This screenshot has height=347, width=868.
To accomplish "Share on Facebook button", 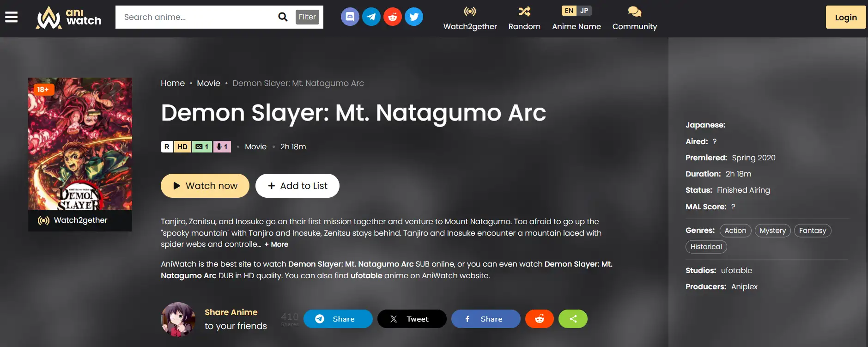I will tap(486, 319).
